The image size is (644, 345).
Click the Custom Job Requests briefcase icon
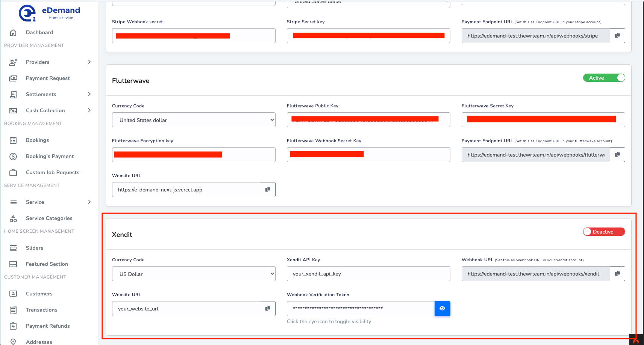pos(13,172)
